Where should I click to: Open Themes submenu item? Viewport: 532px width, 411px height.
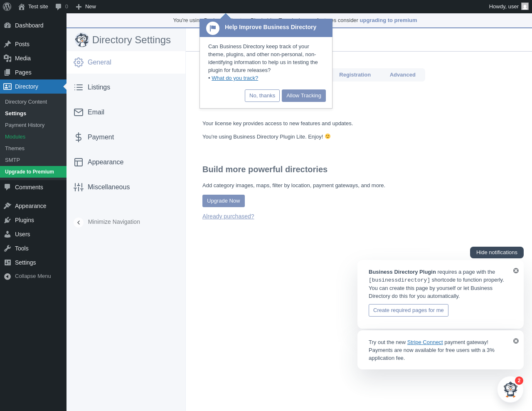click(15, 149)
